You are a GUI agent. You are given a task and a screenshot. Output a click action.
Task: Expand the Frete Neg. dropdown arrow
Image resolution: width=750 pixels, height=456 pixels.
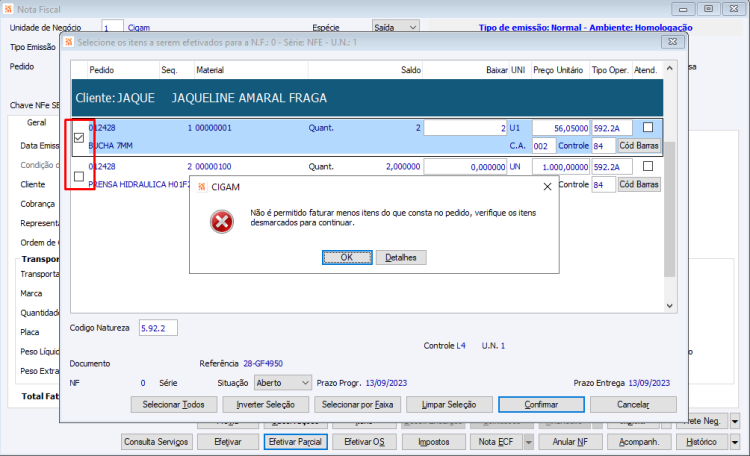[735, 421]
